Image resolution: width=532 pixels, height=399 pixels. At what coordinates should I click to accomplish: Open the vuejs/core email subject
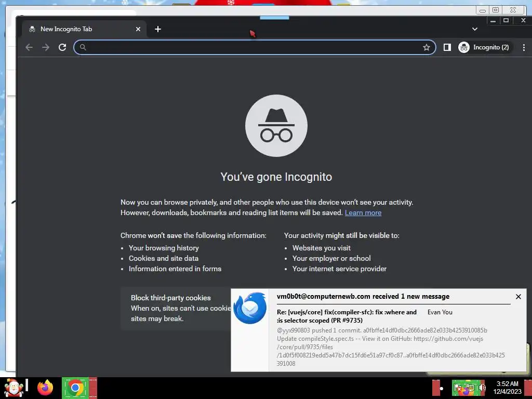click(347, 316)
